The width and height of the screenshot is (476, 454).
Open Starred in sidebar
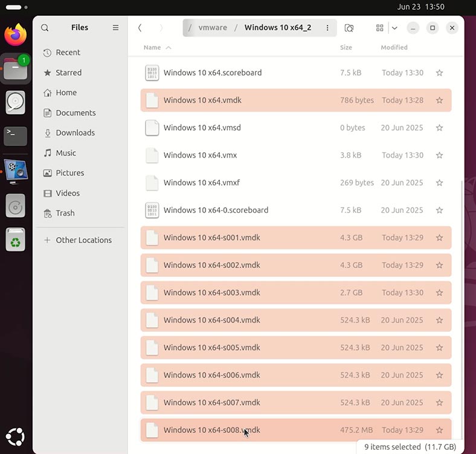(x=80, y=73)
